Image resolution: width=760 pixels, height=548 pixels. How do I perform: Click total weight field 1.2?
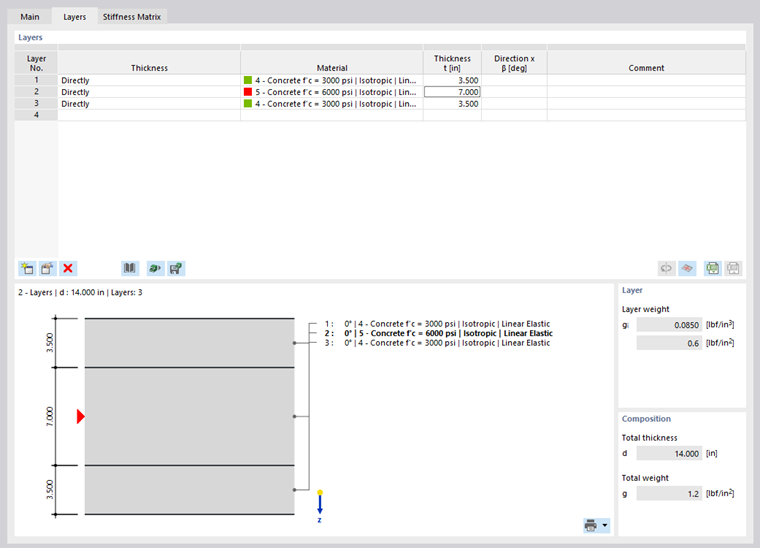coord(669,494)
